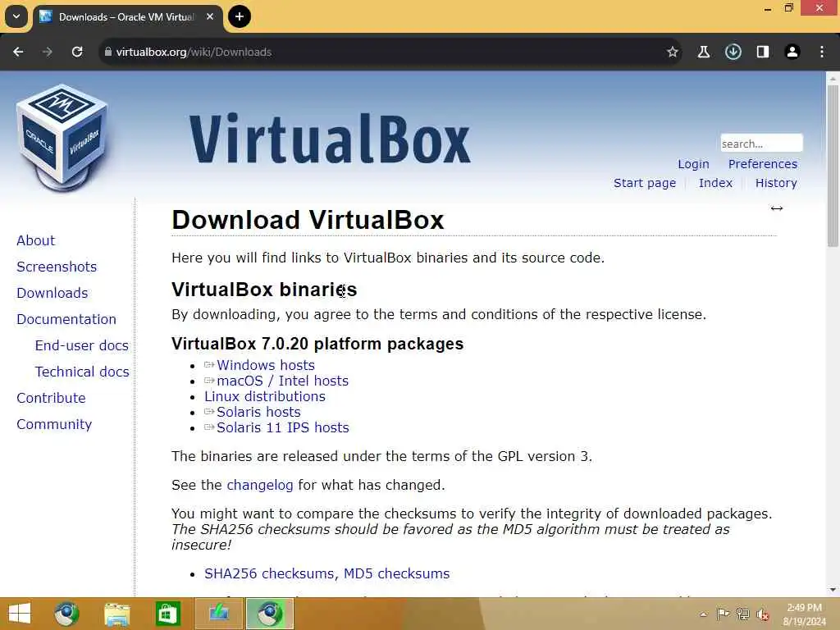The height and width of the screenshot is (630, 840).
Task: Bookmark this page with star icon
Action: [x=673, y=52]
